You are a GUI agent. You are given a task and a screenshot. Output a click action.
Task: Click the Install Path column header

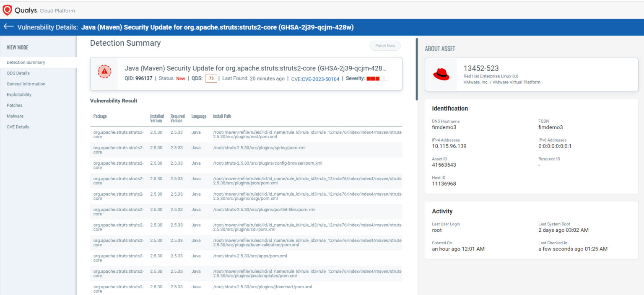click(222, 116)
